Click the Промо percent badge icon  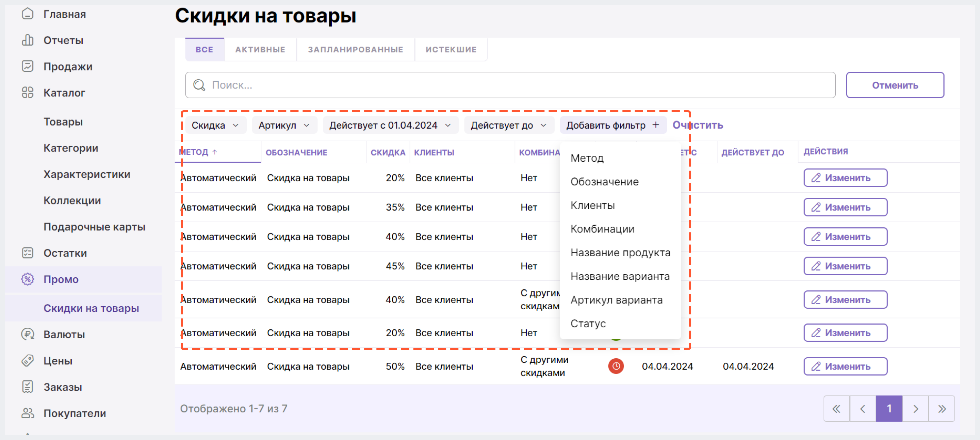point(27,279)
